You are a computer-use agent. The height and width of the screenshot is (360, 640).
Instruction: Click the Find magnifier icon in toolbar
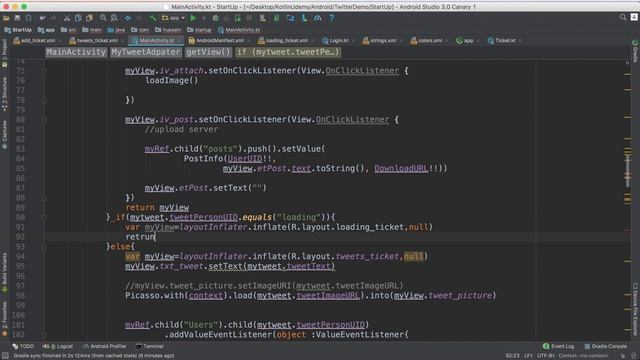click(103, 18)
